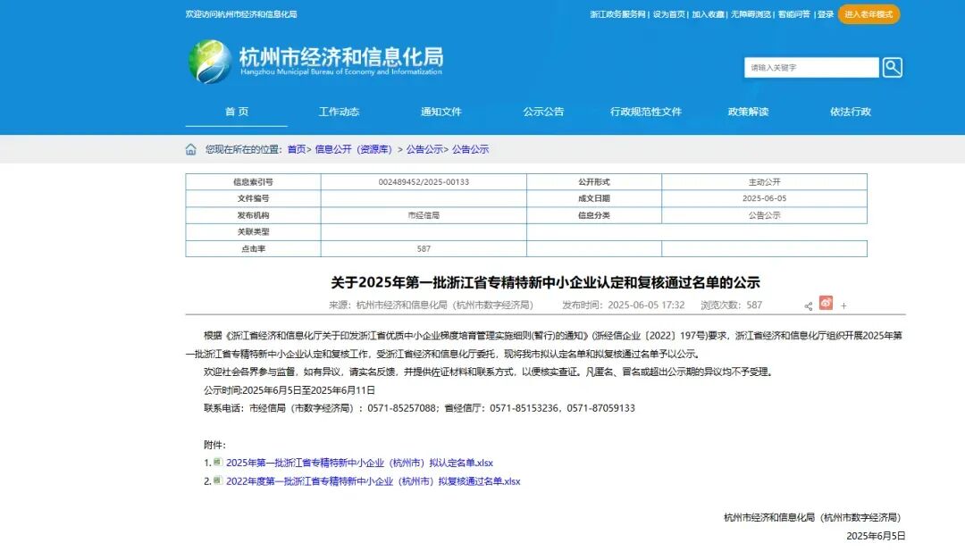Open the 工作动态 navigation tab

(x=339, y=112)
